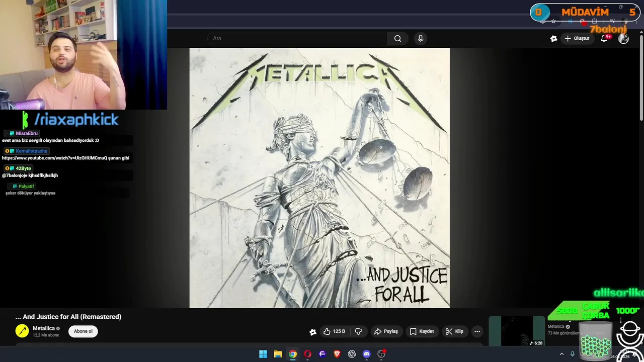Click the Kaydet save button
644x362 pixels.
[x=422, y=331]
